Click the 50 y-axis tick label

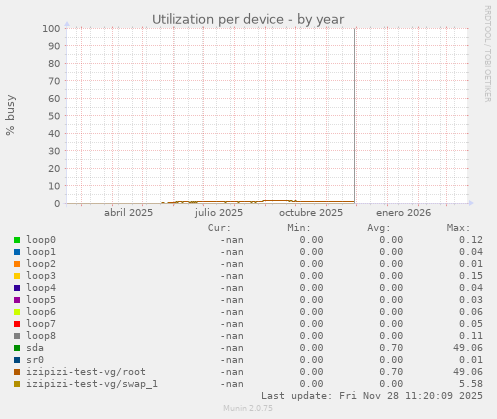(x=54, y=116)
